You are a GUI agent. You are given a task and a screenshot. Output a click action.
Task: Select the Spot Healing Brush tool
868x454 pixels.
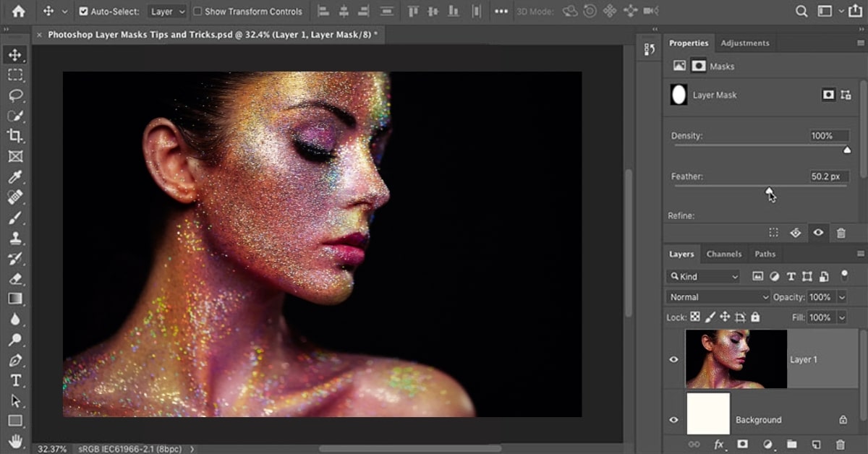[15, 197]
